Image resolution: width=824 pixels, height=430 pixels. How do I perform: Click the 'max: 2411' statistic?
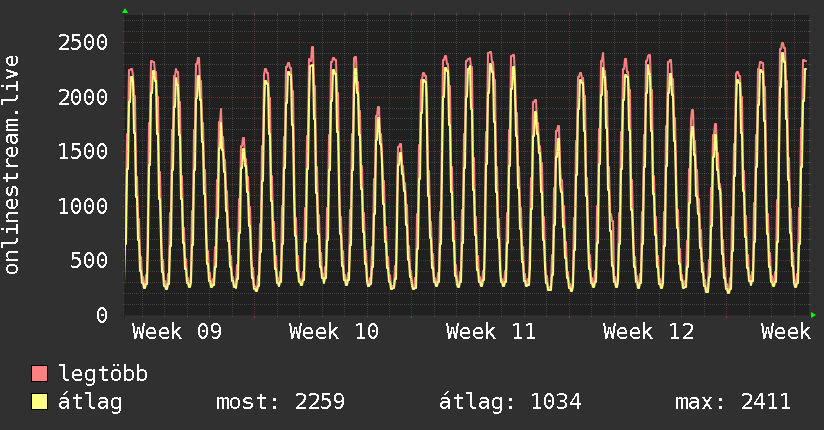[x=733, y=403]
